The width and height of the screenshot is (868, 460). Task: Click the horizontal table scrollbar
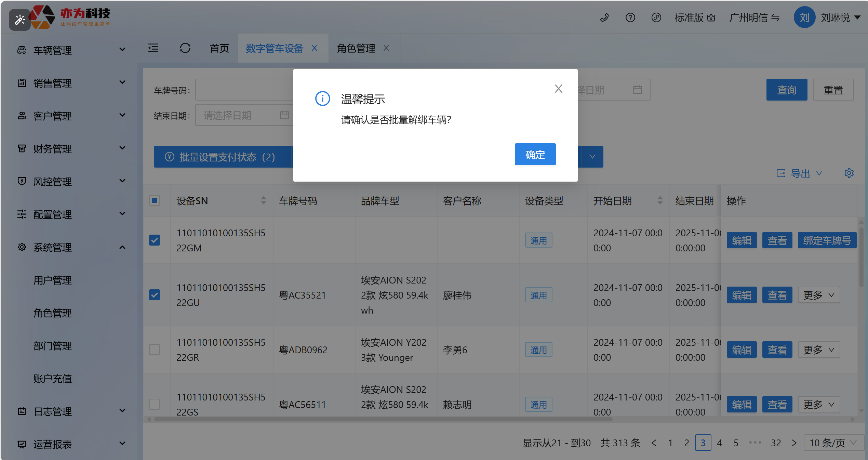pos(383,419)
